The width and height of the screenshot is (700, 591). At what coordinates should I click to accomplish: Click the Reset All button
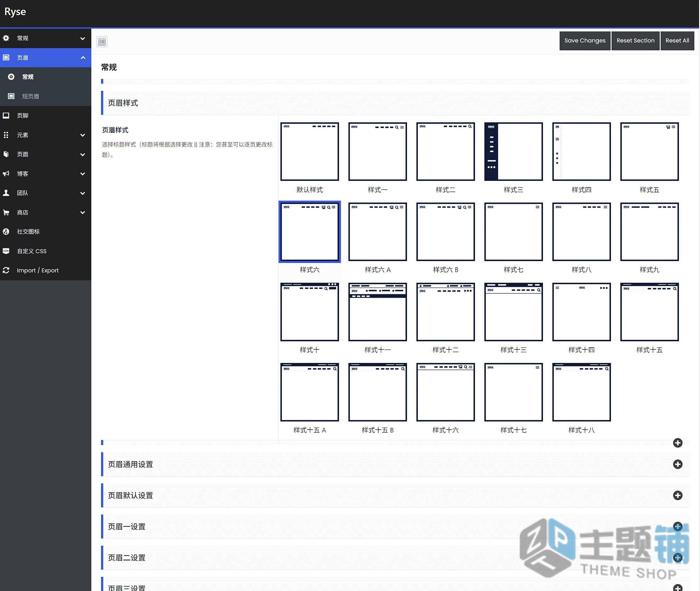[677, 41]
